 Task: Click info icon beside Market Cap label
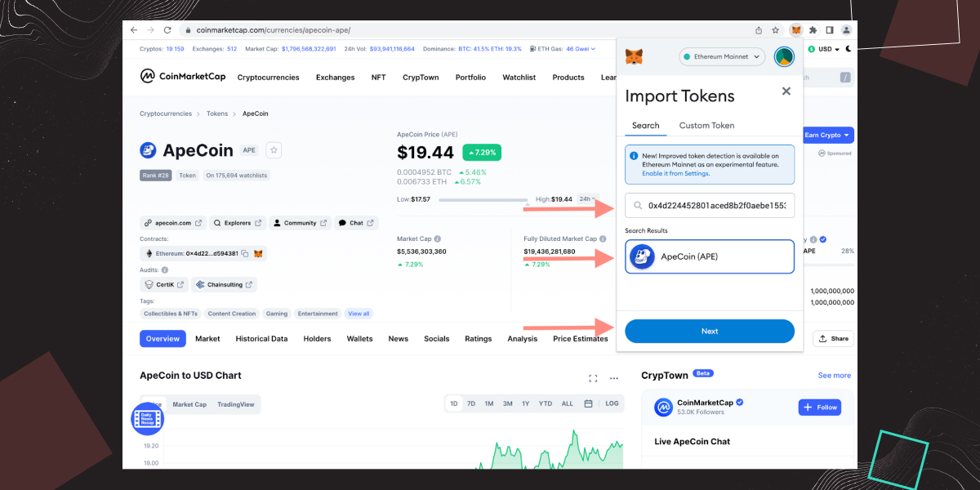(438, 239)
